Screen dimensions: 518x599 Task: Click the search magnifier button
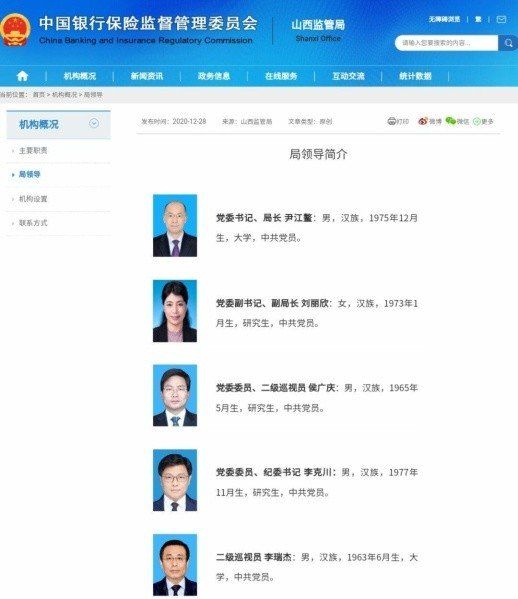(508, 43)
